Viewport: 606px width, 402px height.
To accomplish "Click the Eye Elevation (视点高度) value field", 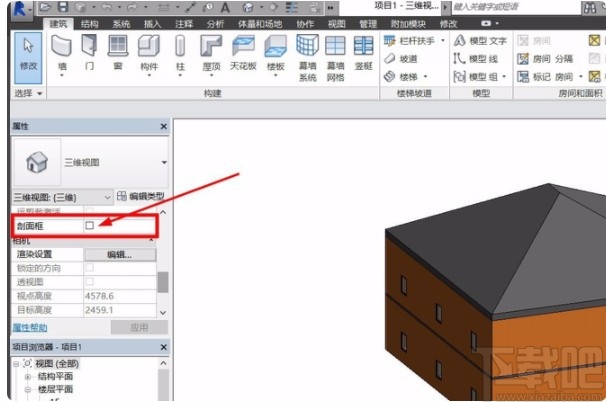I will [118, 296].
